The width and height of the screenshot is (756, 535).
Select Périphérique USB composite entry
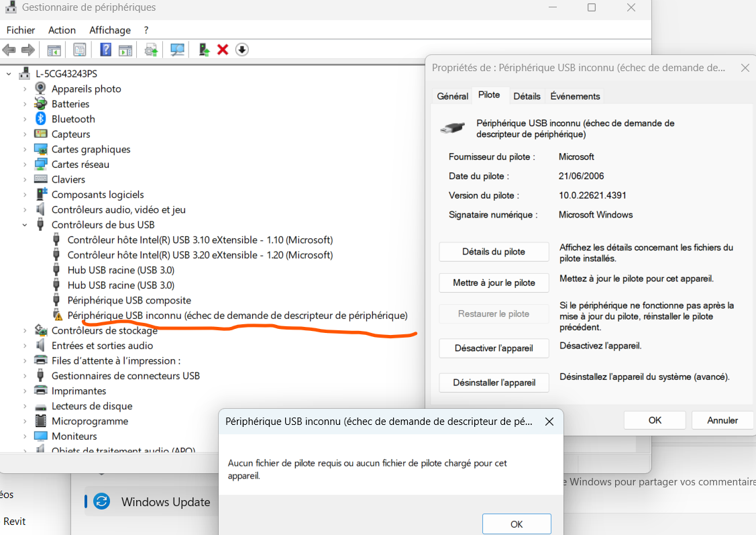pos(129,300)
